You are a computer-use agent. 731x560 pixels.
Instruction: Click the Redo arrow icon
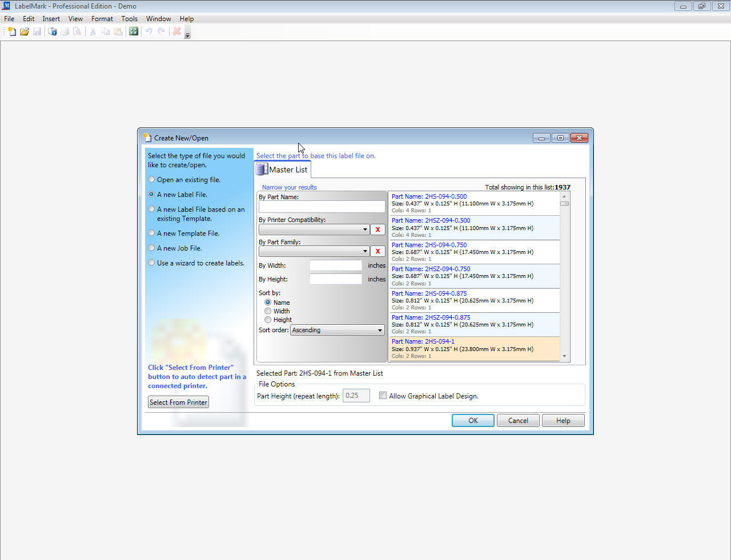coord(161,31)
